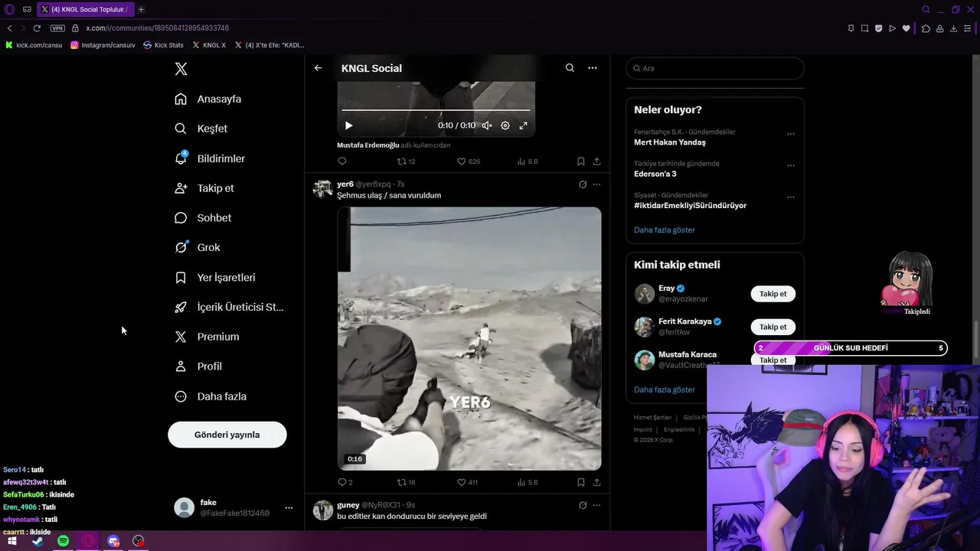Open the Mert Hakan Yandaş trend

coord(670,142)
